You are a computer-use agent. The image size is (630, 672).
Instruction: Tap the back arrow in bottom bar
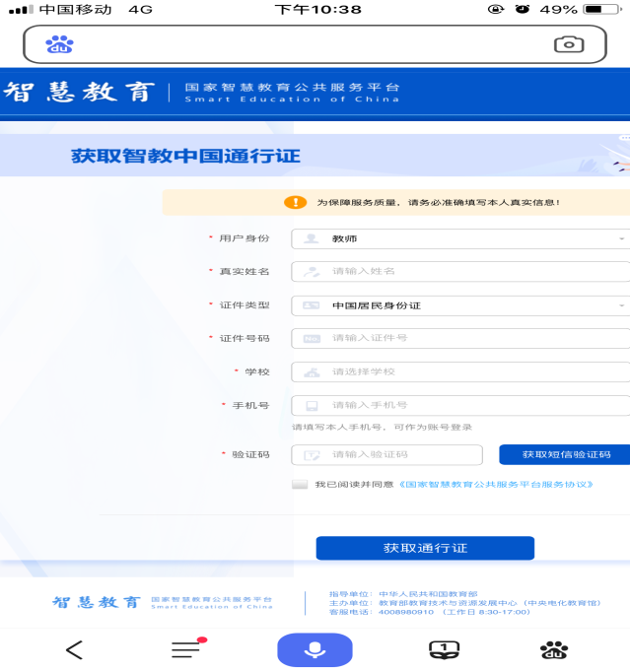74,650
